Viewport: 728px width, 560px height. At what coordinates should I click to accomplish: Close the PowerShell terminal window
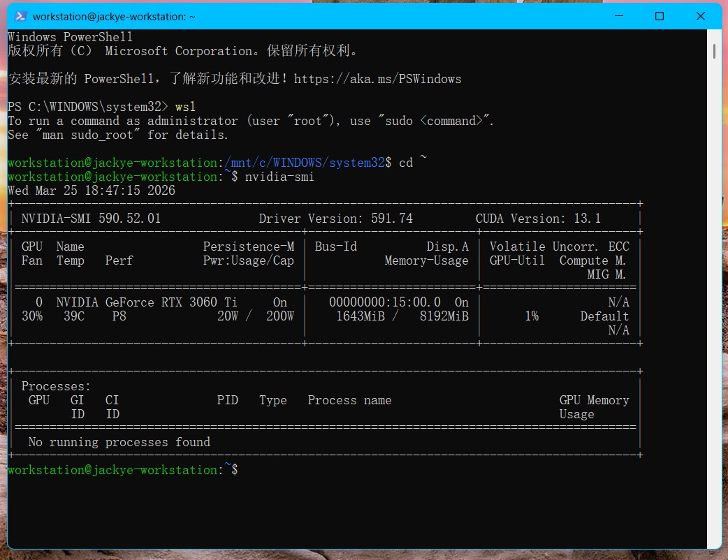(701, 16)
